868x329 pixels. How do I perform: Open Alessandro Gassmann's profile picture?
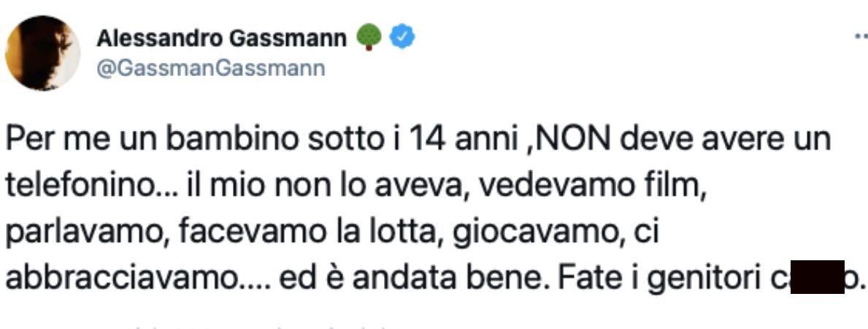[42, 53]
